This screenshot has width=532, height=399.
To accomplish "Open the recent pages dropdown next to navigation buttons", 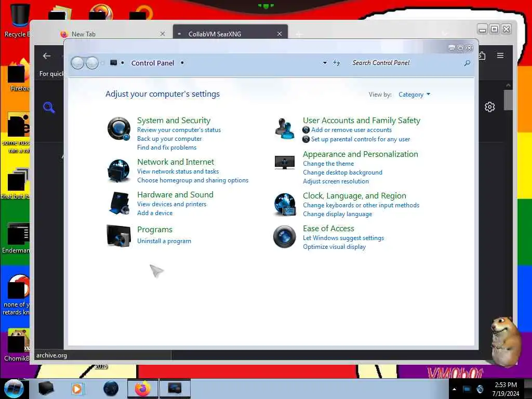I will 102,63.
